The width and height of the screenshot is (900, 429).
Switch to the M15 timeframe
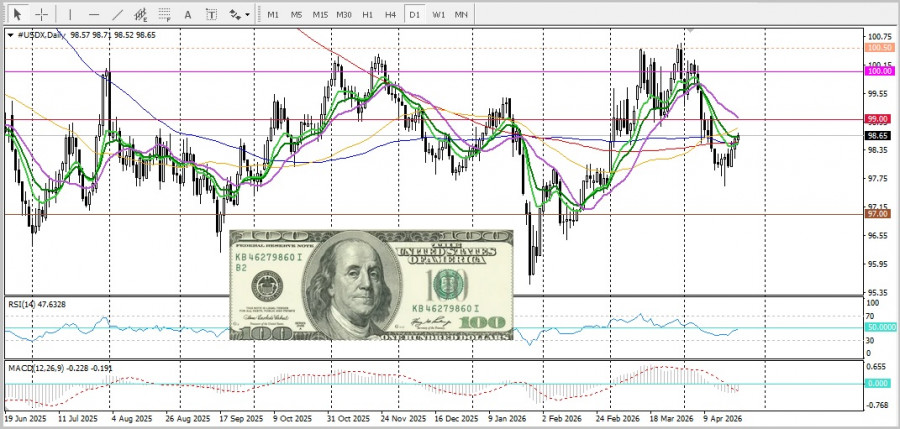coord(320,15)
